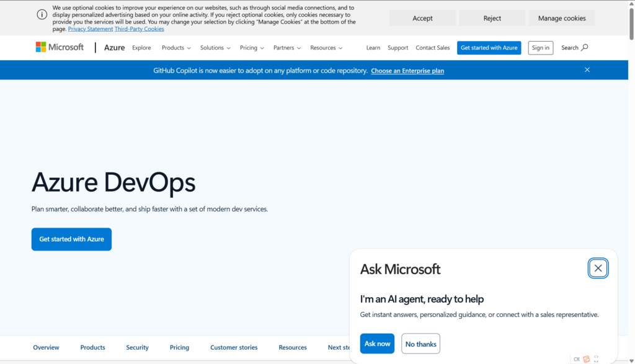Accept optional cookies
The image size is (635, 364).
coord(422,18)
